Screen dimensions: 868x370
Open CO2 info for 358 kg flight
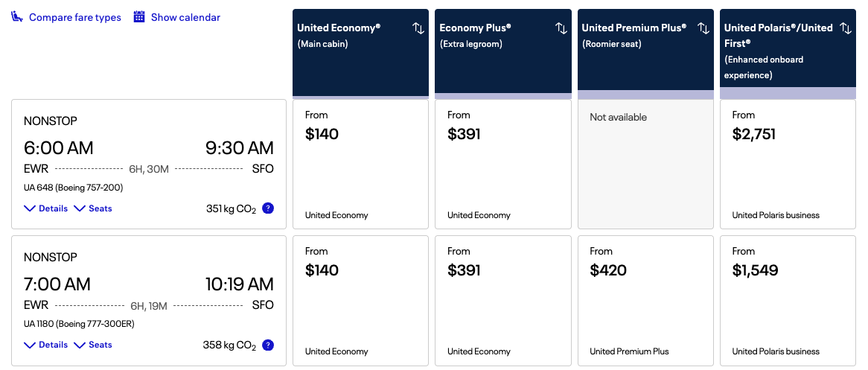pos(268,345)
